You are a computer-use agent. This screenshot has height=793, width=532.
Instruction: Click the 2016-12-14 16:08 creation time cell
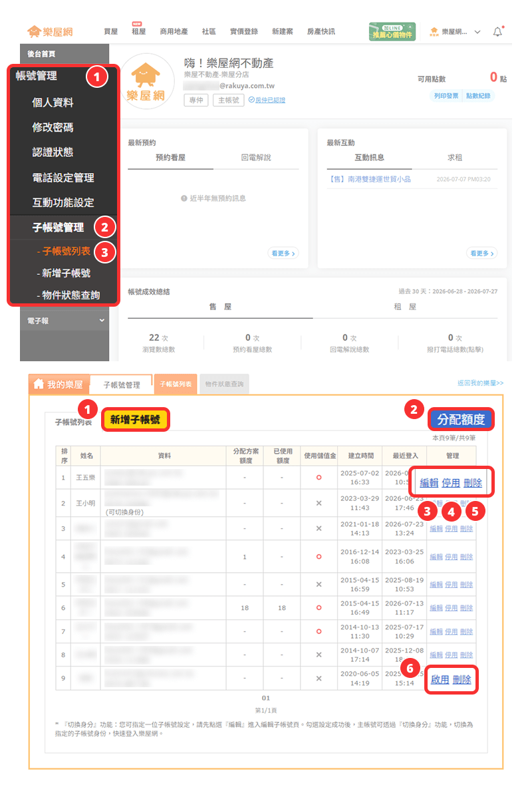click(x=360, y=556)
